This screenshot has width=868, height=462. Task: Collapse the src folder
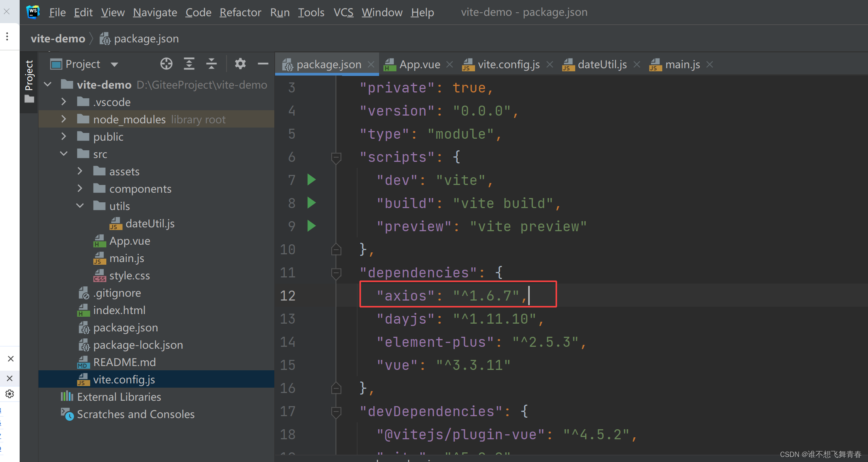point(64,154)
